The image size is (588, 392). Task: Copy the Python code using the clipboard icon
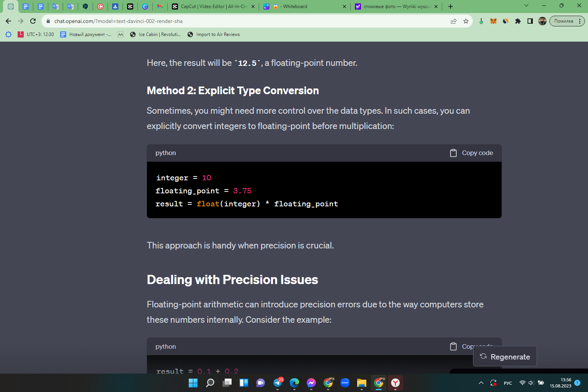click(x=453, y=153)
